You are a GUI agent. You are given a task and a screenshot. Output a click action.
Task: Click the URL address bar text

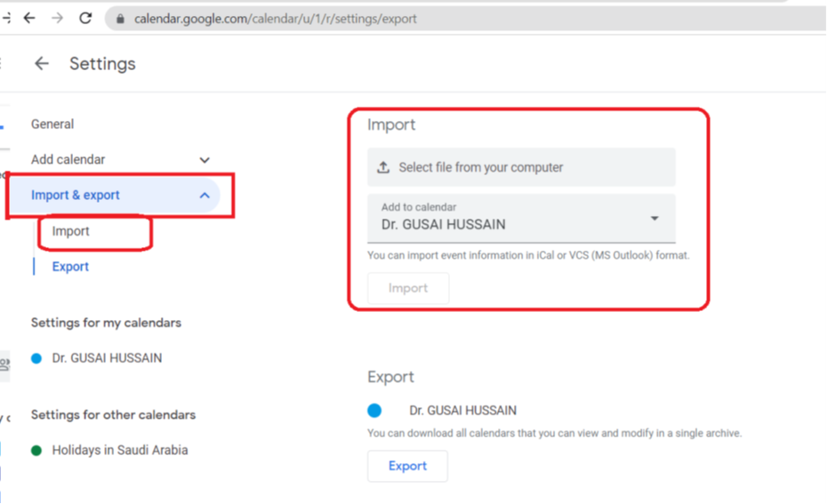coord(276,19)
